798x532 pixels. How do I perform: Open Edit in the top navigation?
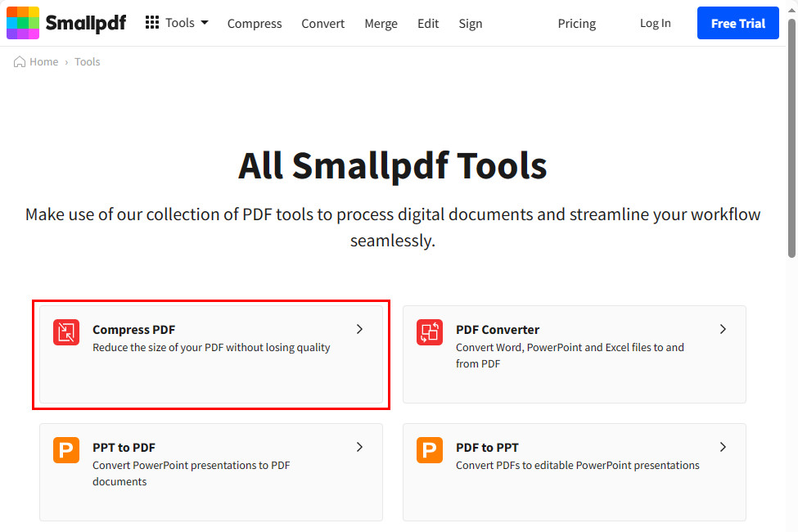(x=428, y=24)
